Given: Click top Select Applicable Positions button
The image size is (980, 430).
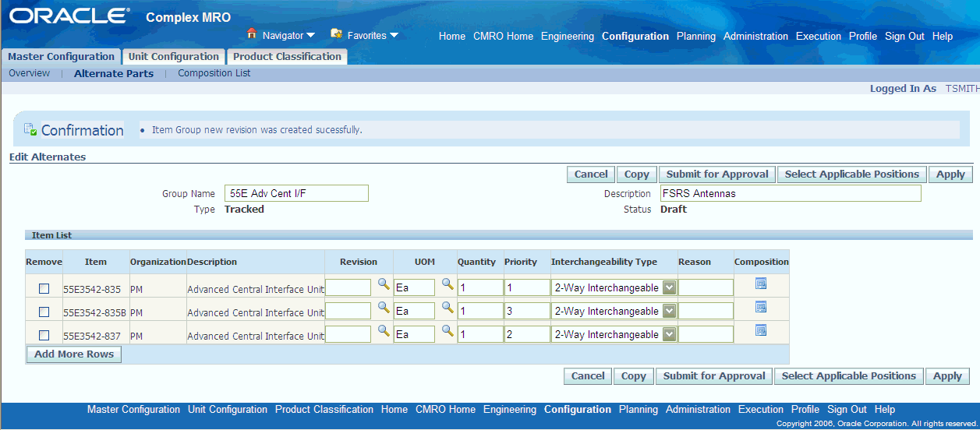Looking at the screenshot, I should [852, 174].
